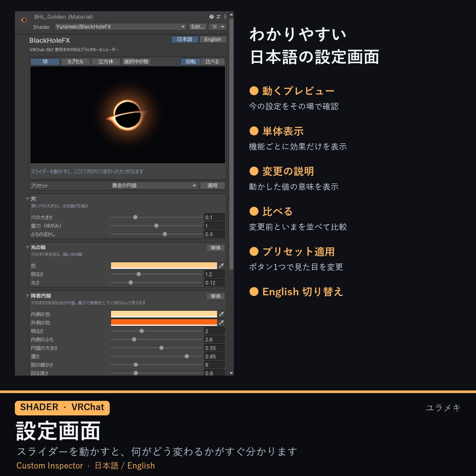Select the カプセル preview shape
The width and height of the screenshot is (476, 476).
[x=75, y=62]
